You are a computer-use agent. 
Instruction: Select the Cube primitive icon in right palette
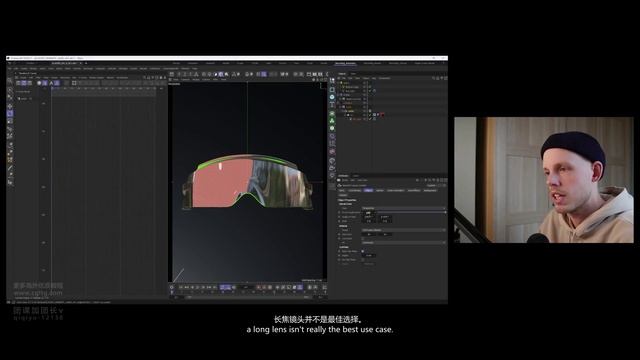point(332,90)
